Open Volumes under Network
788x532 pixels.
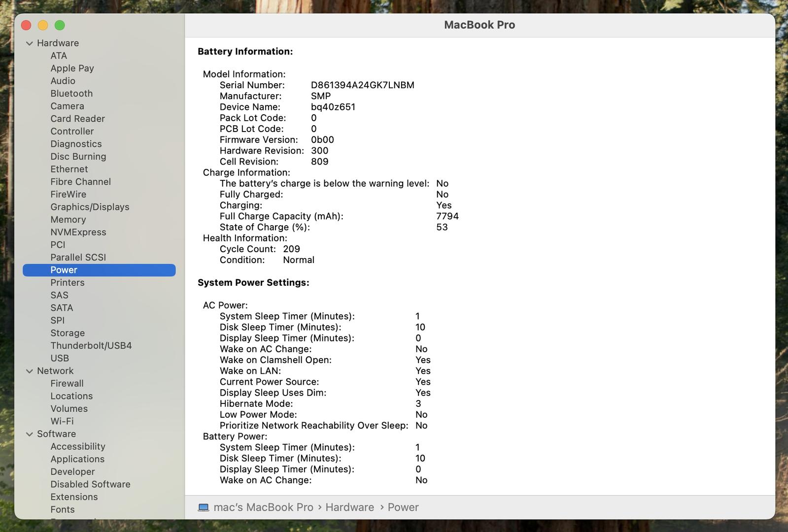click(69, 409)
